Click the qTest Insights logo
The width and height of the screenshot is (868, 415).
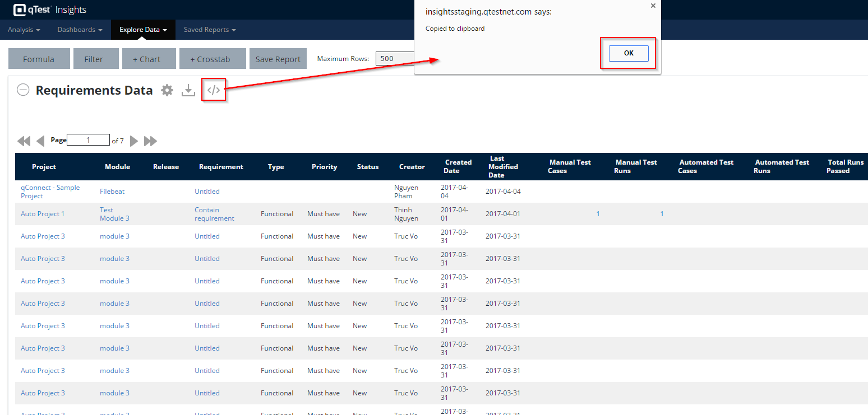[49, 10]
